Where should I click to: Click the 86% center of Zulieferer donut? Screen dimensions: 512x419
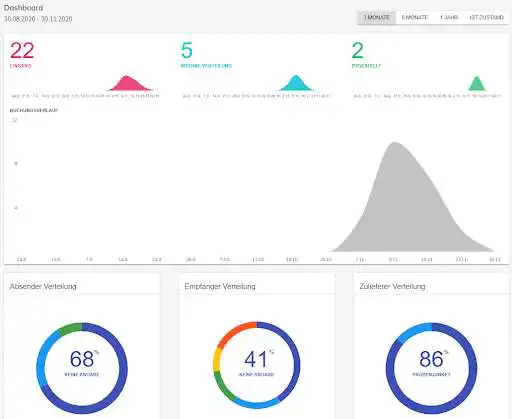click(432, 359)
